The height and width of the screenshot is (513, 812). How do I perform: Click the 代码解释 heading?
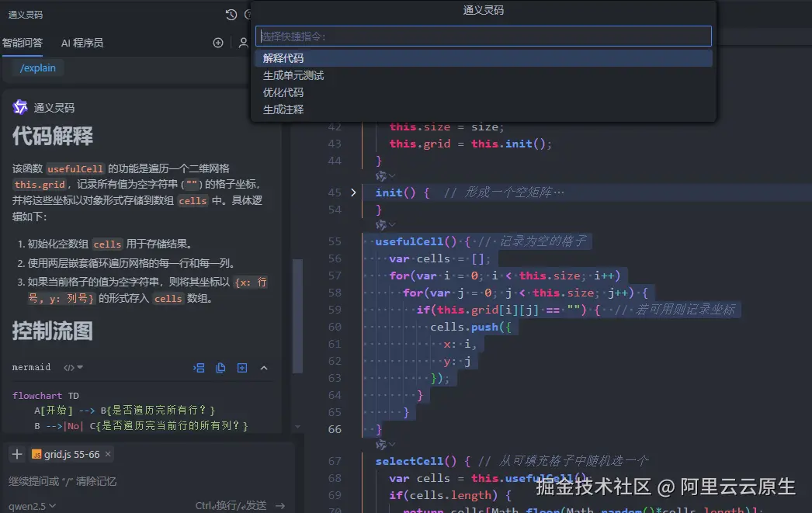(52, 136)
